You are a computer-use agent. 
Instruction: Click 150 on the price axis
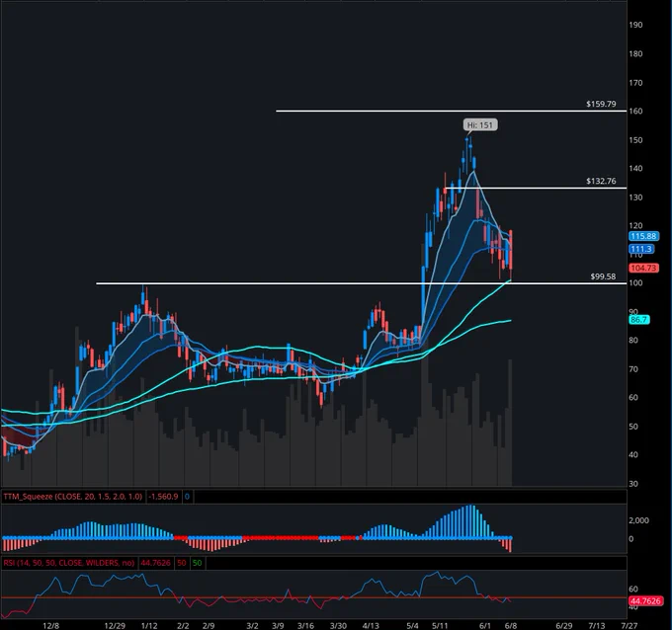click(635, 140)
